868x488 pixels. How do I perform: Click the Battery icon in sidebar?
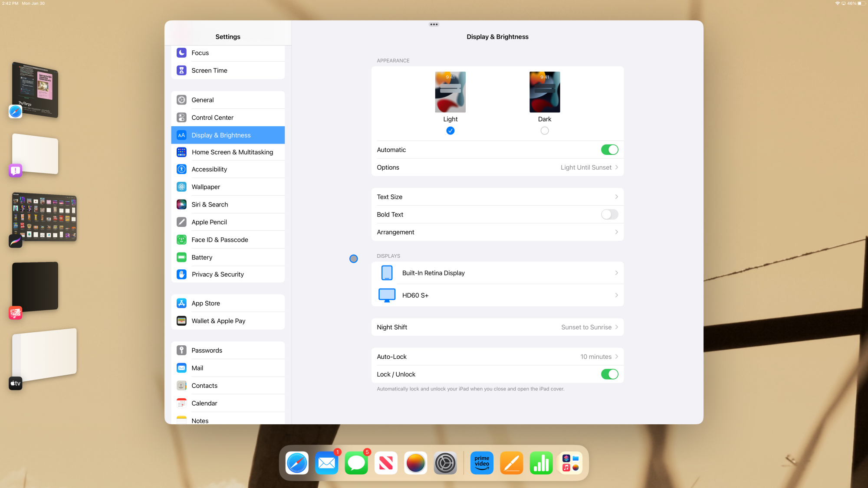pyautogui.click(x=181, y=257)
